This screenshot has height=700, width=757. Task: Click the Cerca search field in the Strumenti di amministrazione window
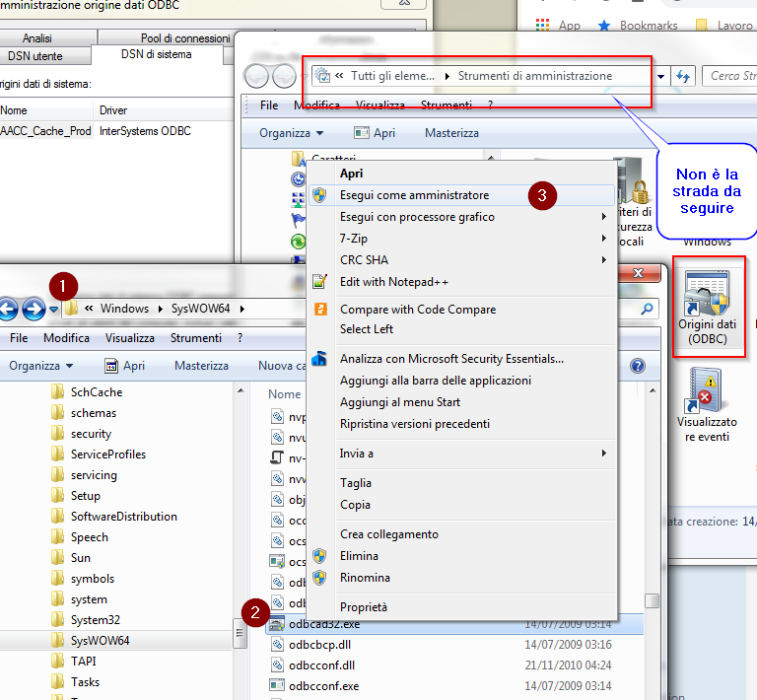coord(730,76)
